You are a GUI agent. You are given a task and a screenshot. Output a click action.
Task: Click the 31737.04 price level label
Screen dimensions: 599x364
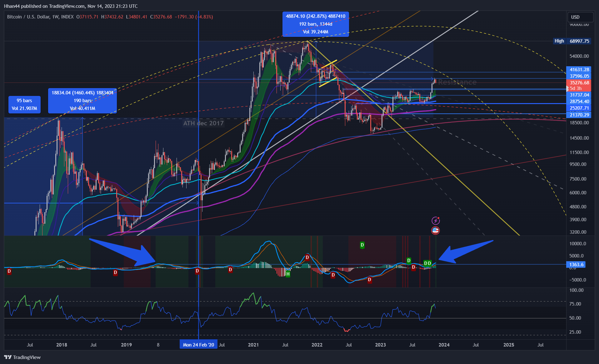pos(579,95)
